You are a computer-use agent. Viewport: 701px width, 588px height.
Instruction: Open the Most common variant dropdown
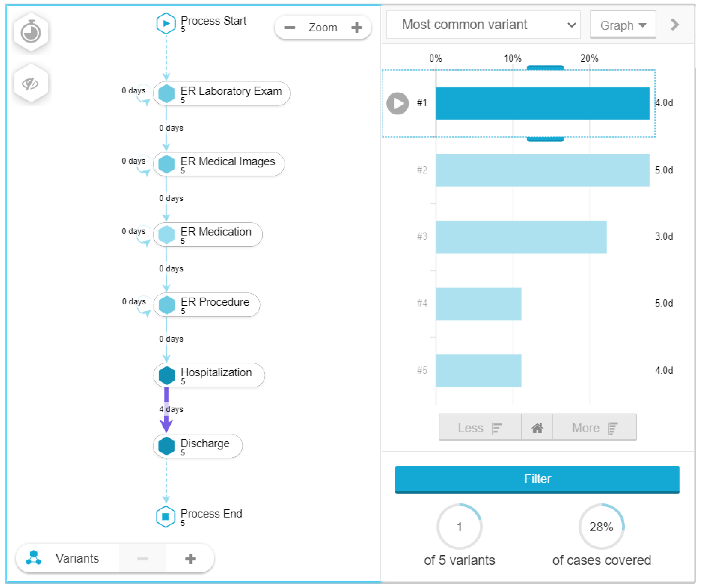pos(483,25)
